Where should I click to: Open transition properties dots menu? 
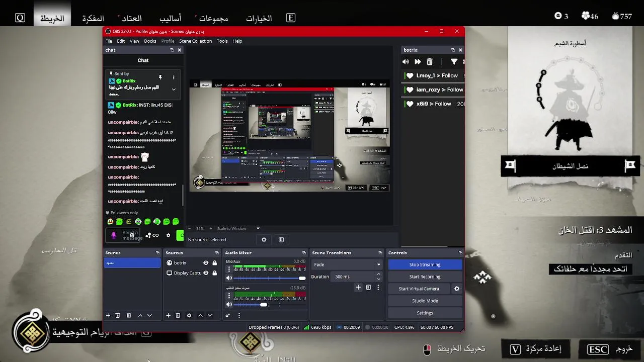point(378,288)
